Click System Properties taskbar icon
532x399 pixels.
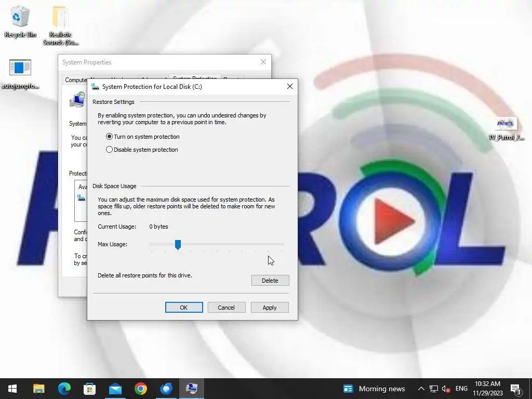click(x=192, y=389)
